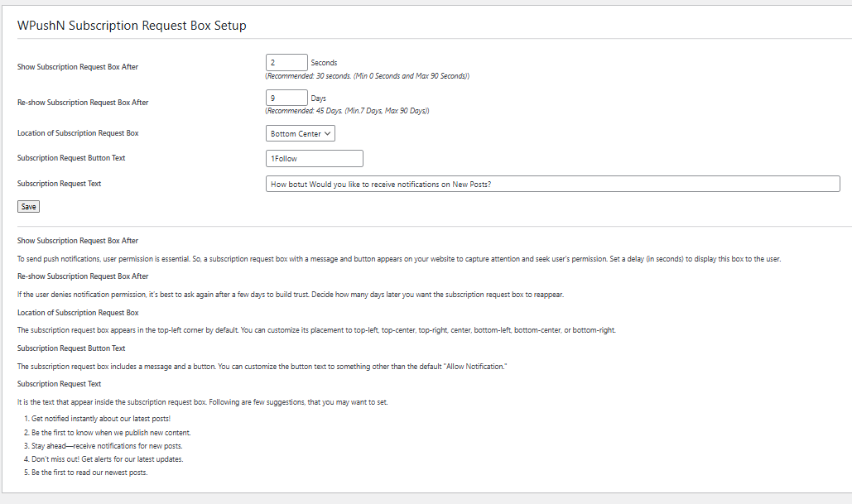The width and height of the screenshot is (852, 504).
Task: Save the subscription box settings
Action: tap(28, 206)
